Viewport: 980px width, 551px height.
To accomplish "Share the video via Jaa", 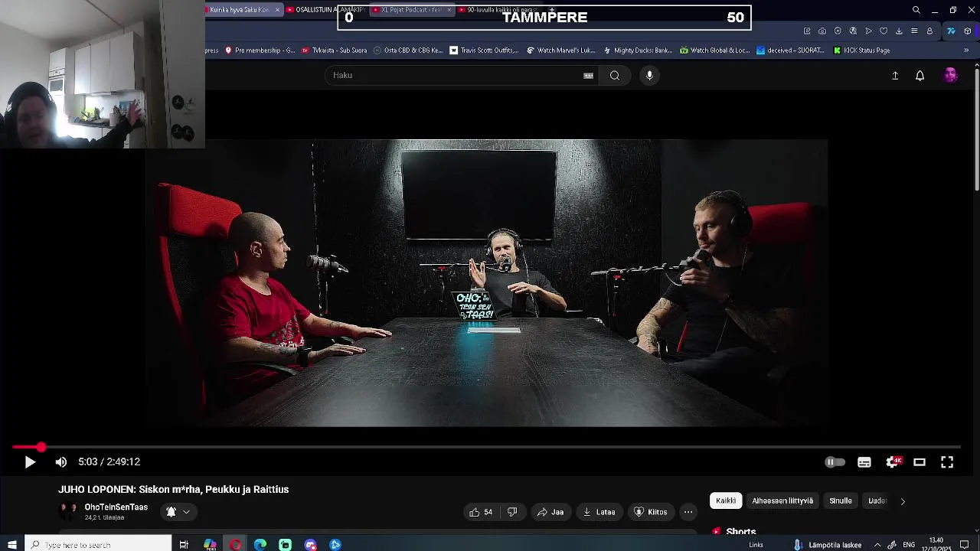I will [x=550, y=512].
